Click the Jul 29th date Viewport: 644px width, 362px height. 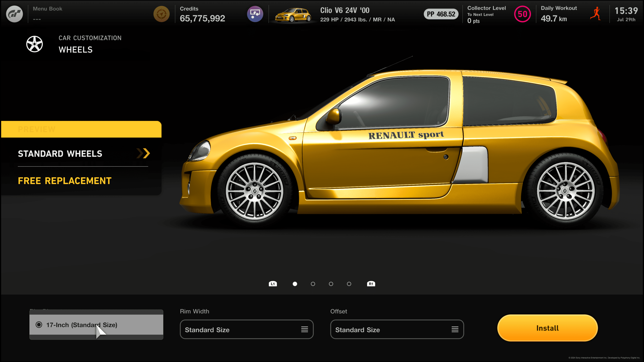coord(626,19)
